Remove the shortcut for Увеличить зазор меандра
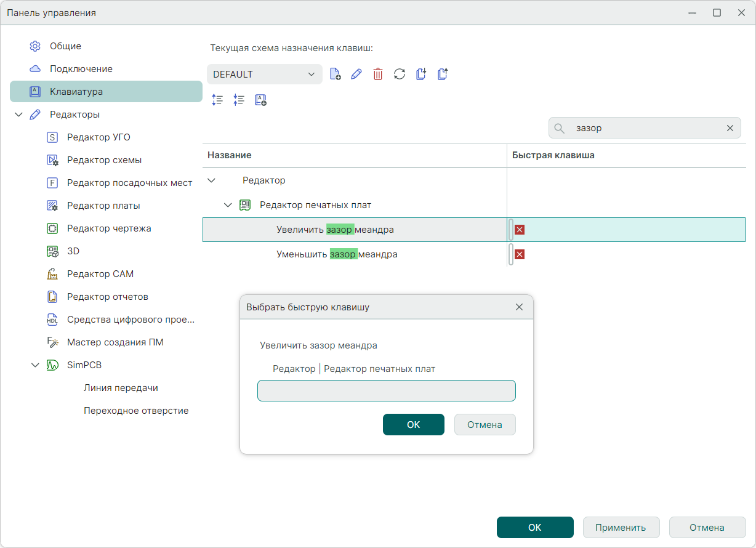The width and height of the screenshot is (756, 548). (520, 230)
